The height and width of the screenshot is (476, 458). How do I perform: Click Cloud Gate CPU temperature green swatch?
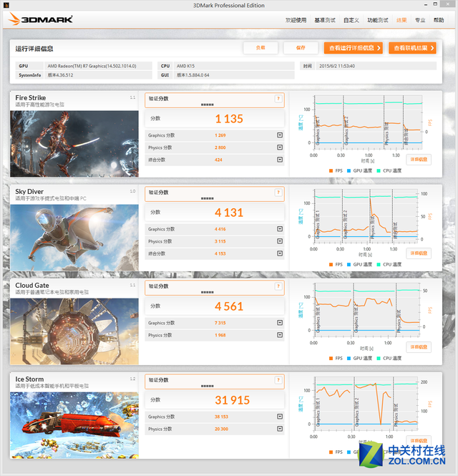point(379,358)
